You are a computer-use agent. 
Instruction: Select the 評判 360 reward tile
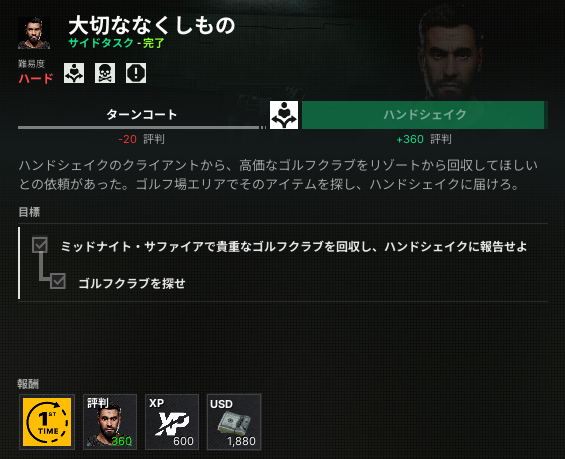click(x=110, y=422)
